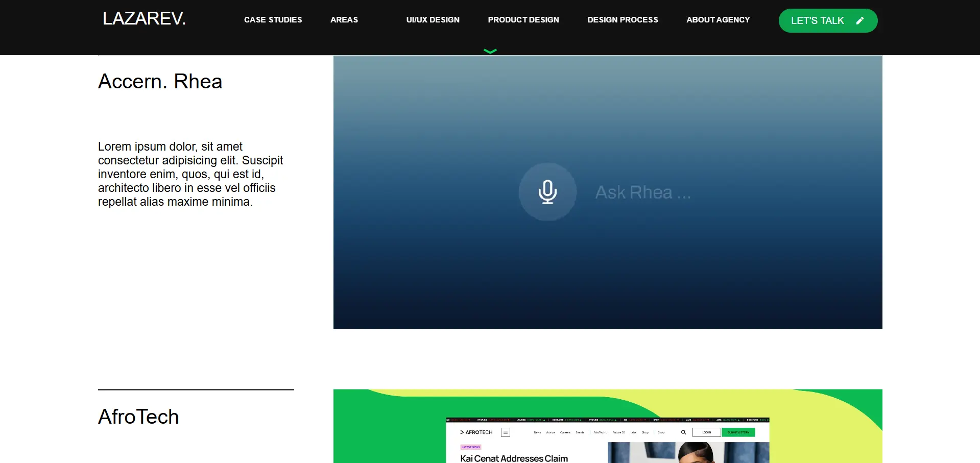Click the LATEST NEWS badge on AfroTech

(470, 447)
